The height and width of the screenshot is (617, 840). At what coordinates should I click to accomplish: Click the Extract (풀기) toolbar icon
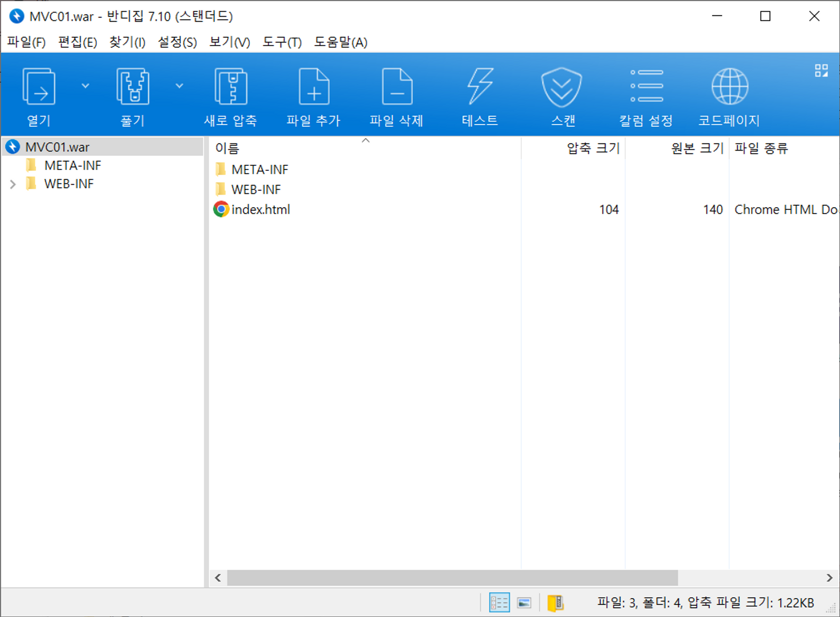pyautogui.click(x=133, y=87)
